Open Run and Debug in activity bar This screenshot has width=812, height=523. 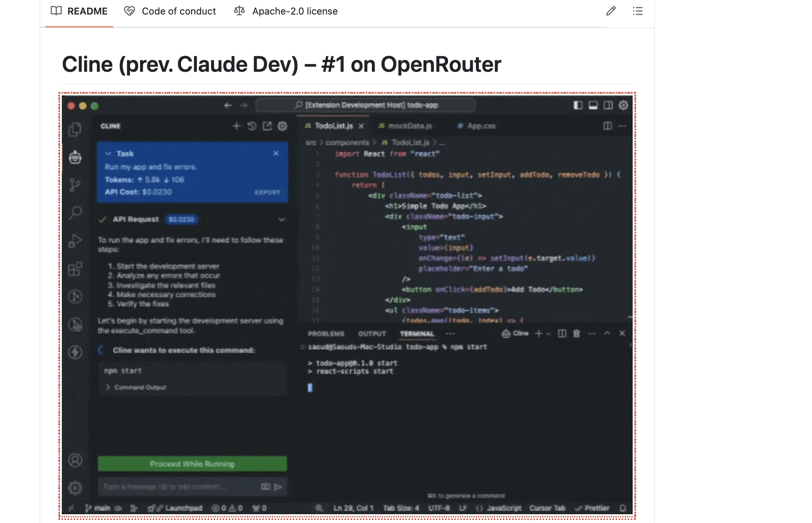tap(75, 241)
